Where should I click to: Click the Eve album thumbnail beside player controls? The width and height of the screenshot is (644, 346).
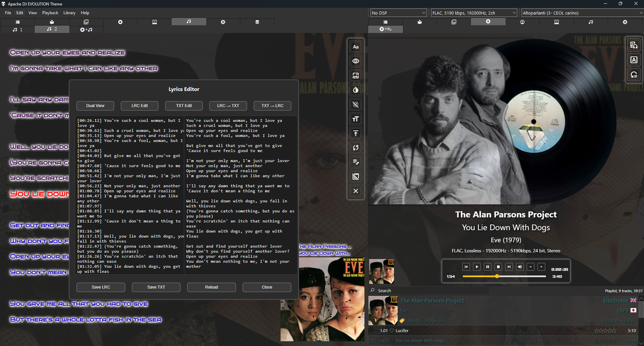point(381,272)
